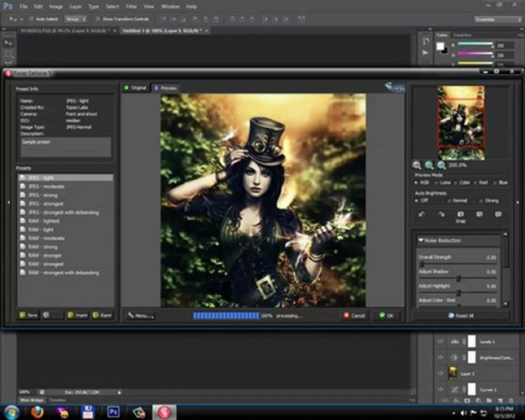Click the Actions play icon in dock
Image resolution: width=525 pixels, height=420 pixels.
426,53
